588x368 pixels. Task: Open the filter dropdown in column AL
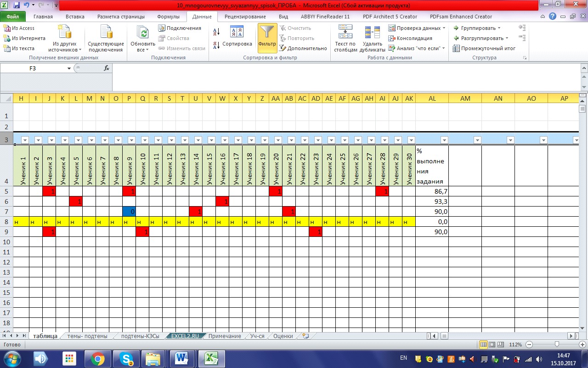coord(444,140)
